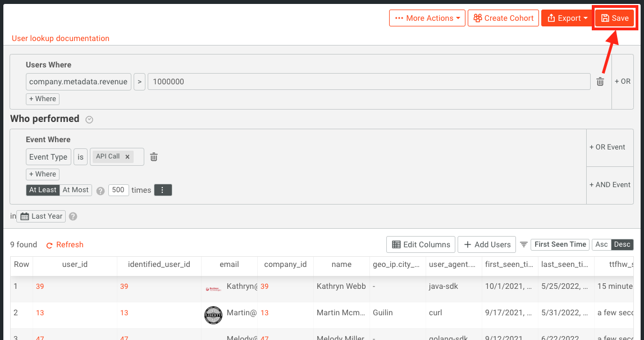Click the 1000000 value input field

point(369,81)
